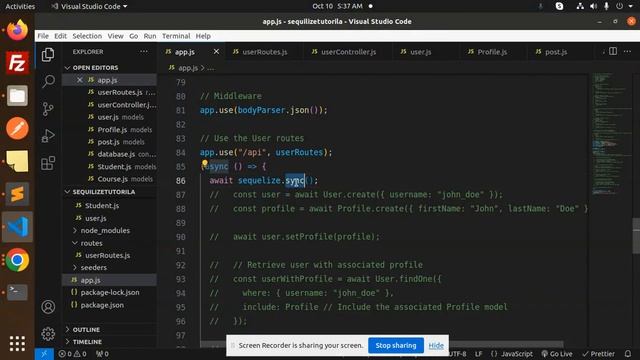Click the Stop sharing button
Viewport: 640px width, 360px height.
tap(396, 345)
